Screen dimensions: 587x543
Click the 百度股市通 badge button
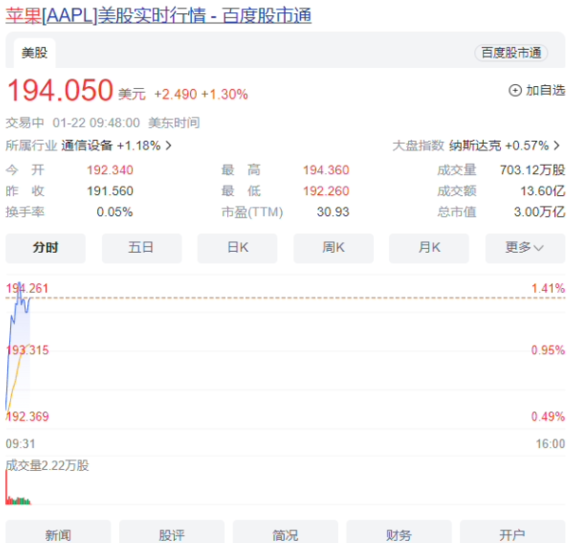pyautogui.click(x=511, y=53)
